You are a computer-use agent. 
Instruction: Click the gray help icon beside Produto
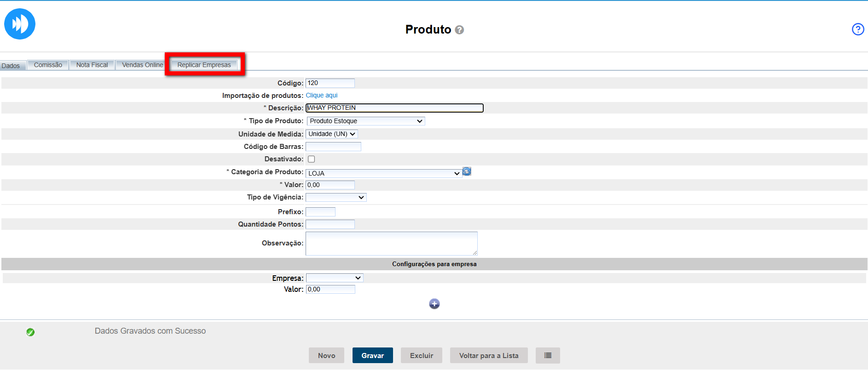(459, 30)
